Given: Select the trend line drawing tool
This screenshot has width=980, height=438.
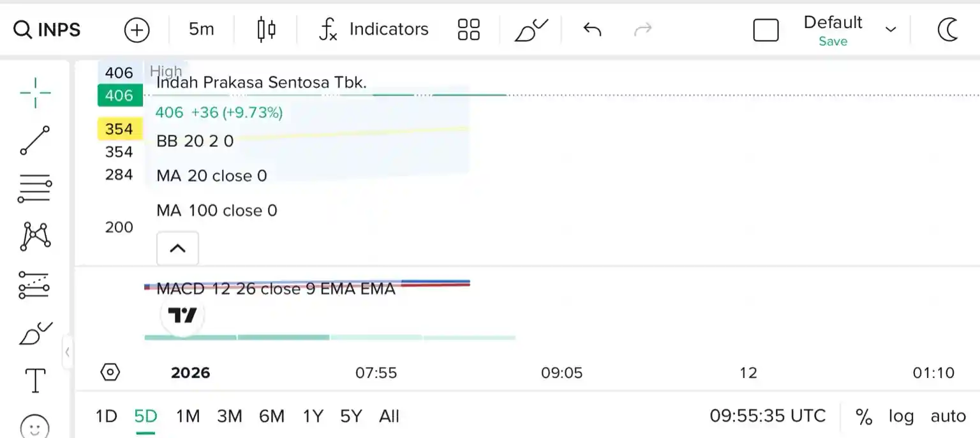Looking at the screenshot, I should pyautogui.click(x=35, y=140).
